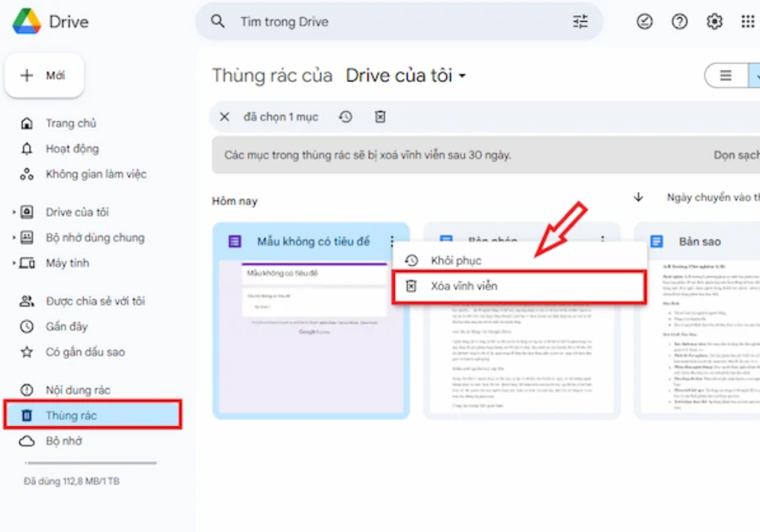Expand the Máy tính tree arrow

[x=14, y=263]
